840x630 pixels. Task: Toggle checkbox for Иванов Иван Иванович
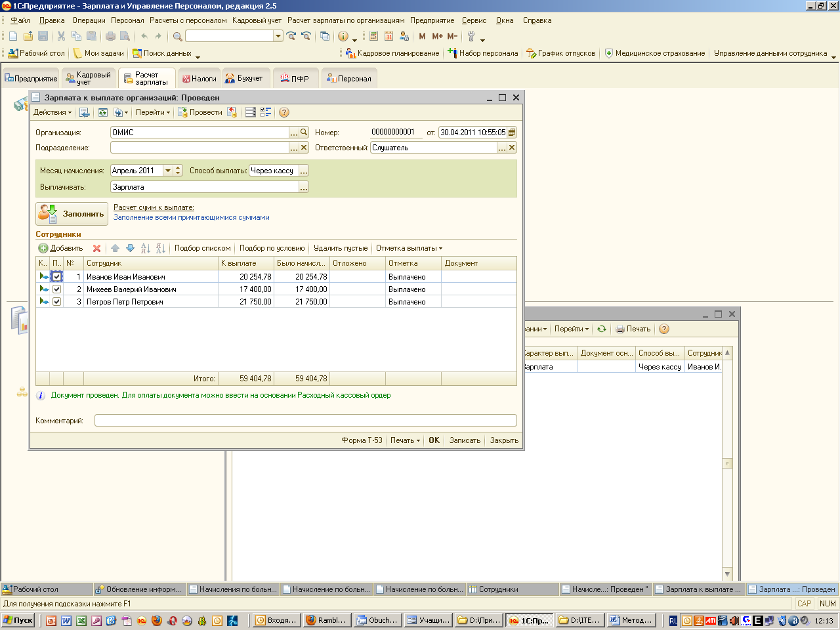[x=56, y=277]
